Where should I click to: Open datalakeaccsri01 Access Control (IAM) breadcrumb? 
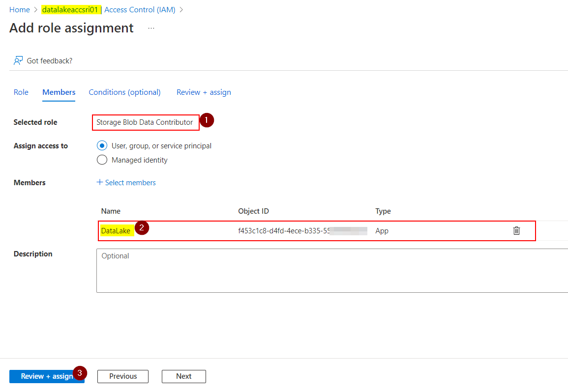pos(109,10)
